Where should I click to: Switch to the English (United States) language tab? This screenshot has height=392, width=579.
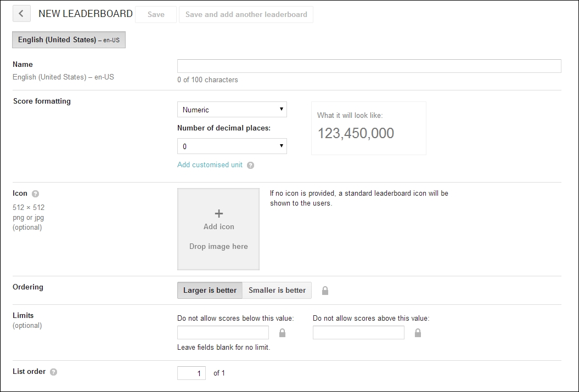(x=69, y=40)
